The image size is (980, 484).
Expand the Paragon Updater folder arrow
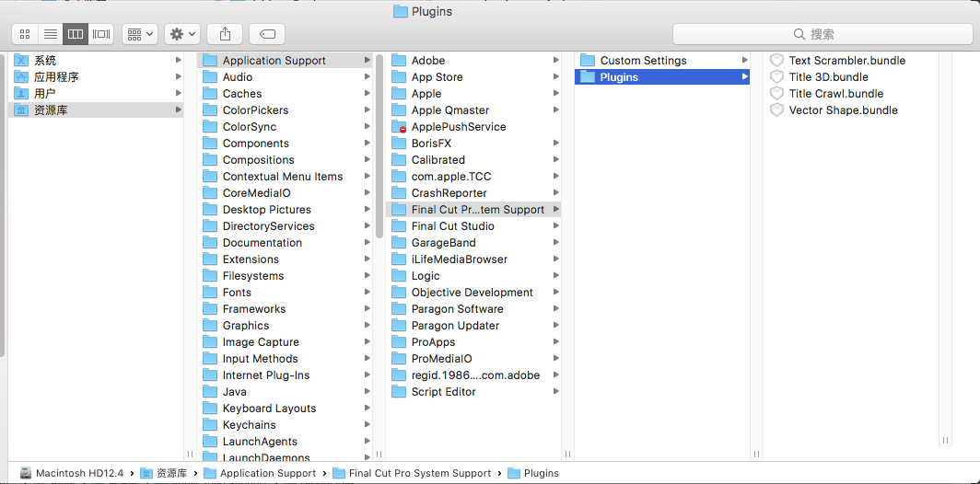pyautogui.click(x=555, y=326)
